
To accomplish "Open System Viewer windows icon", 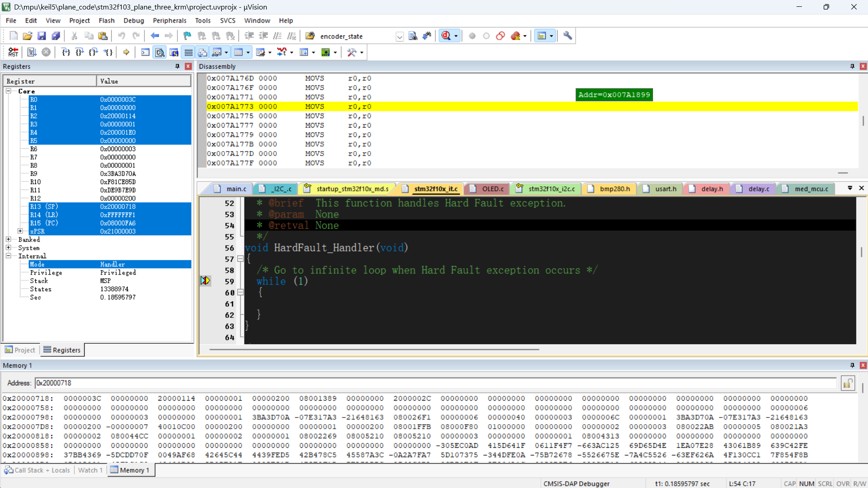I will 326,52.
